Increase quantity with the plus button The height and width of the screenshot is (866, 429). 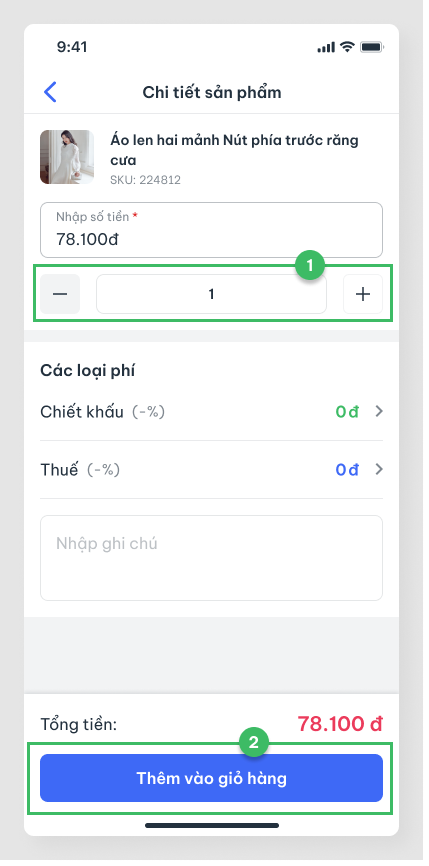[363, 294]
